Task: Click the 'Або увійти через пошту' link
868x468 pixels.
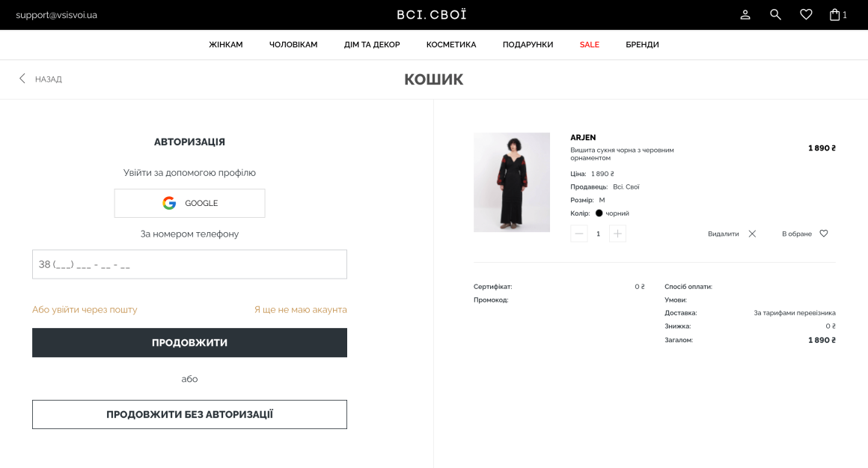Action: (85, 309)
